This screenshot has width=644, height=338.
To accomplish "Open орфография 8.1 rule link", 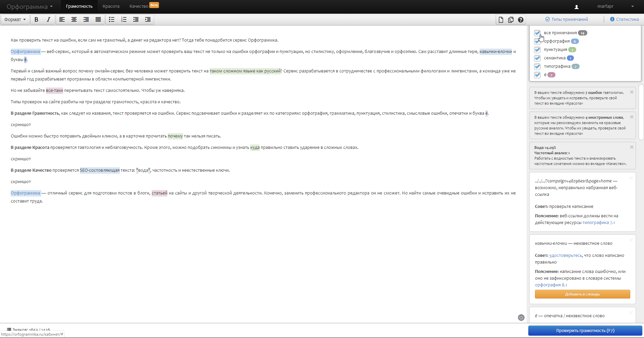I will point(551,285).
